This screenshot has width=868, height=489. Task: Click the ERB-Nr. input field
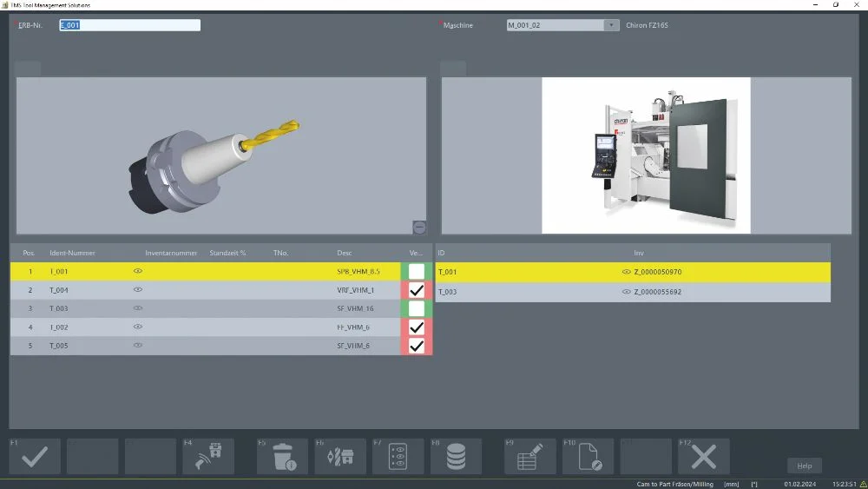click(x=129, y=25)
